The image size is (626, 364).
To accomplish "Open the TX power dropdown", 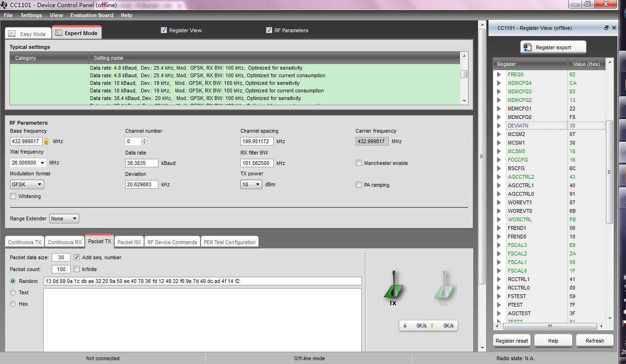I will point(251,184).
